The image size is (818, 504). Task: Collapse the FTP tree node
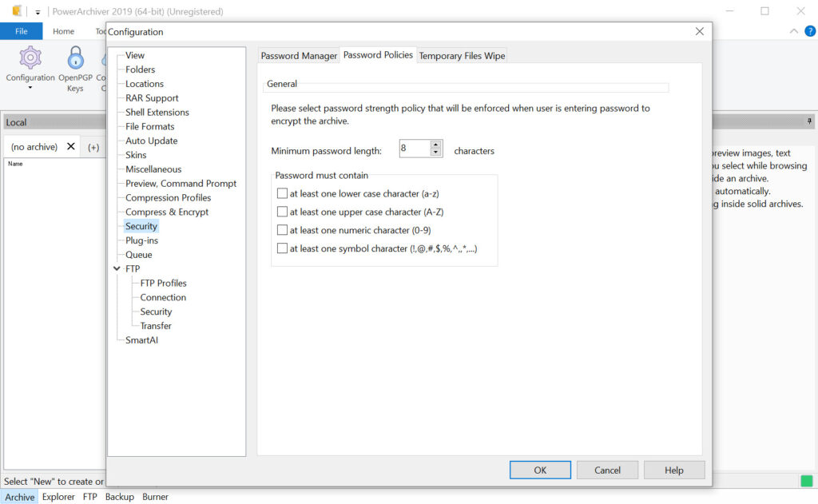point(118,269)
